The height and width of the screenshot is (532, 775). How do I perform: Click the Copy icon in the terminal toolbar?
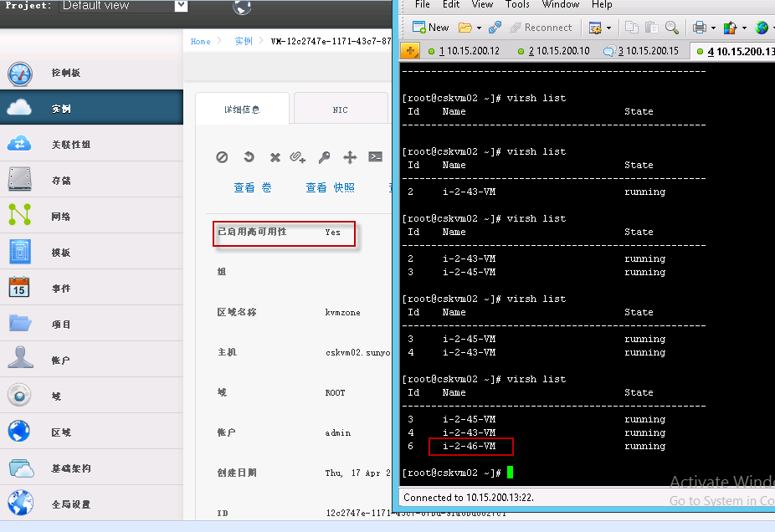tap(632, 28)
